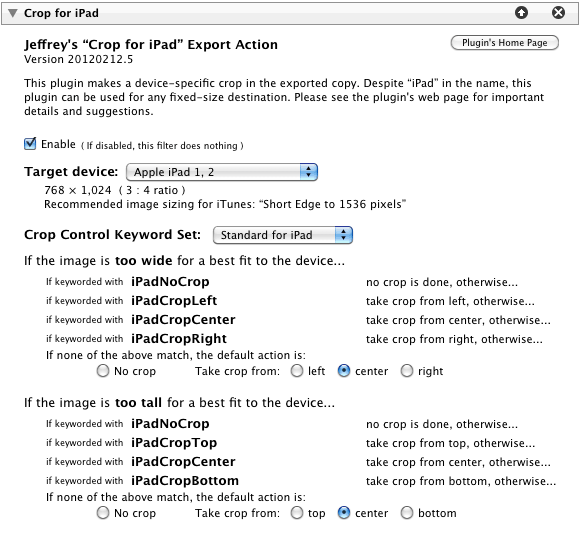Select left crop radio button
Viewport: 580px width, 533px height.
pyautogui.click(x=297, y=371)
